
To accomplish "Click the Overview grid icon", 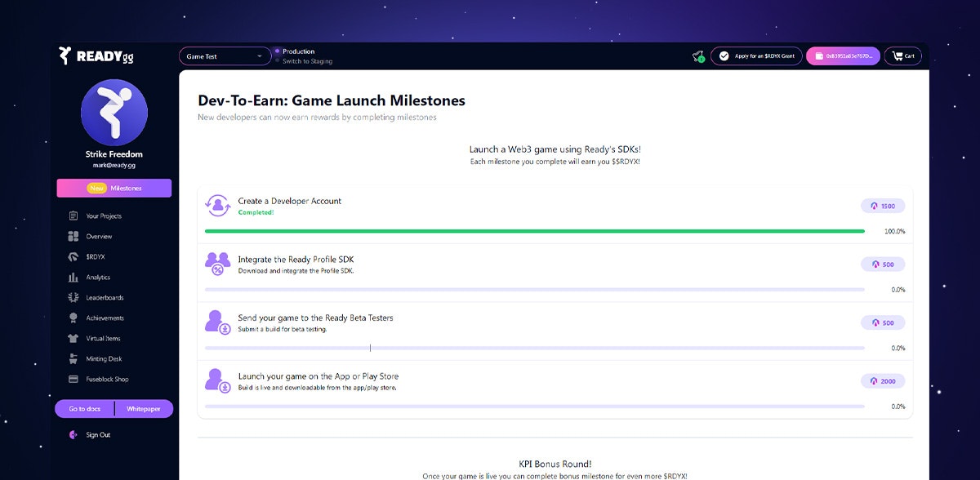I will point(73,237).
